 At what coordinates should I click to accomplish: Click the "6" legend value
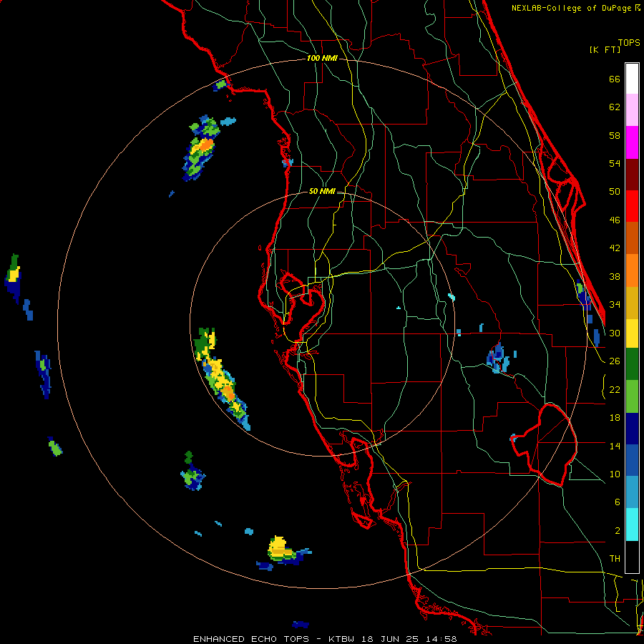pos(617,502)
